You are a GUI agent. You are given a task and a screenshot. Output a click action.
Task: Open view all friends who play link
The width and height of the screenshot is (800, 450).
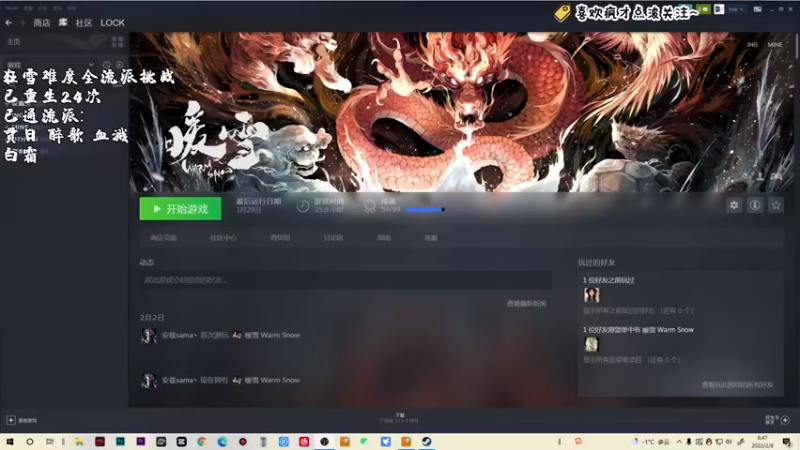[737, 385]
